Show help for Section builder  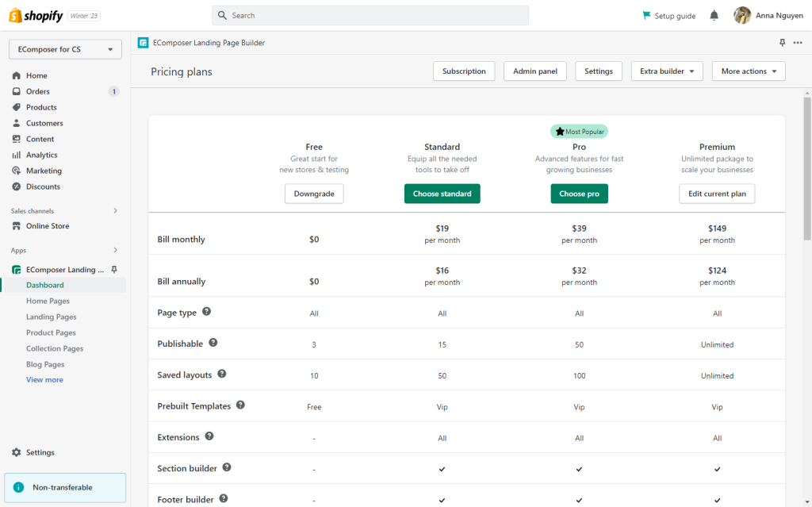[x=227, y=467]
